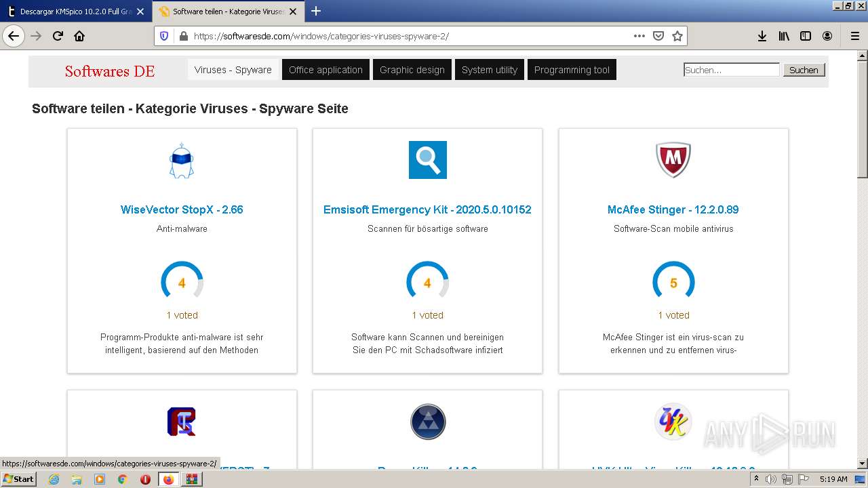
Task: Click the page scrollbar up arrow
Action: point(863,56)
